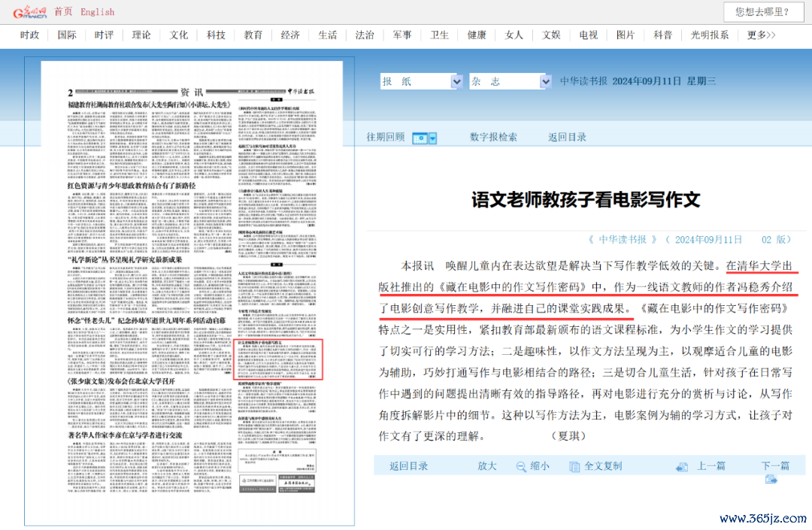Open the 教育 navigation item

click(x=253, y=35)
